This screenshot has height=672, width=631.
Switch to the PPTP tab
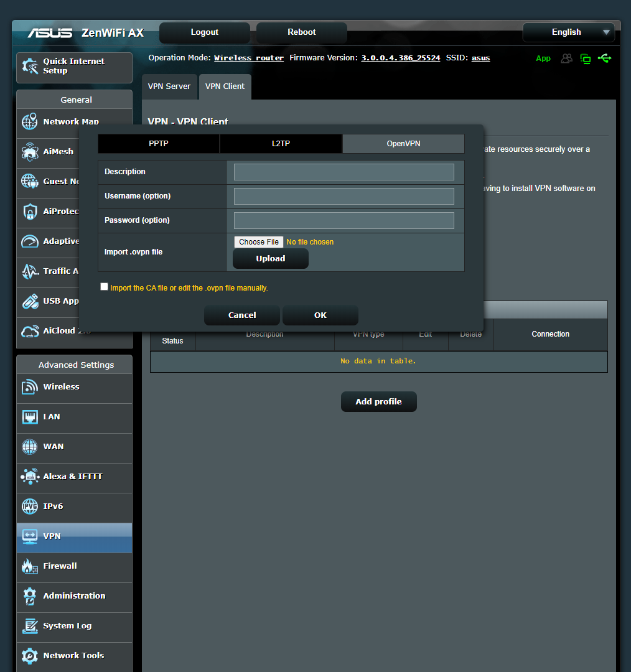(x=159, y=144)
